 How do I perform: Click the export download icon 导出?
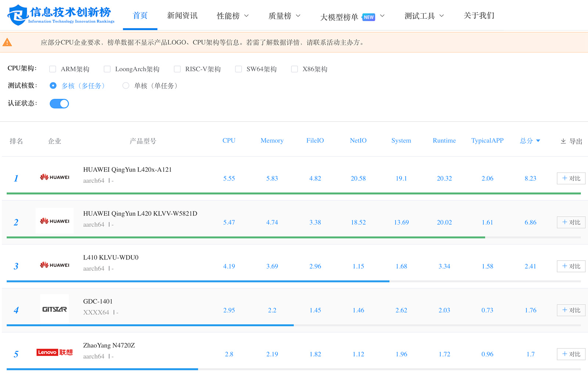[x=563, y=141]
